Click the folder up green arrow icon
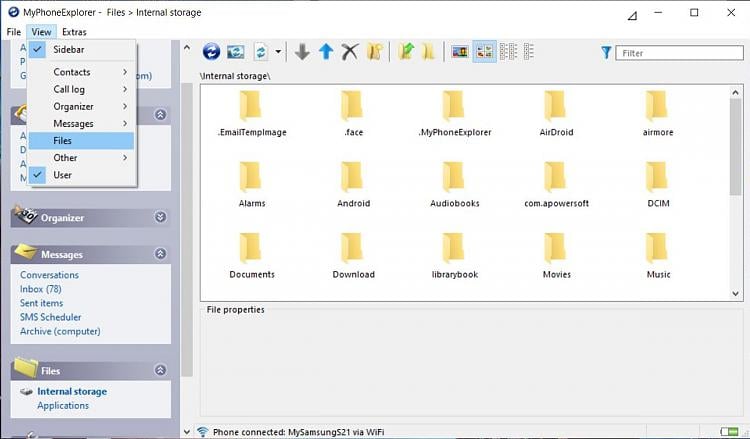Image resolution: width=750 pixels, height=439 pixels. 406,52
